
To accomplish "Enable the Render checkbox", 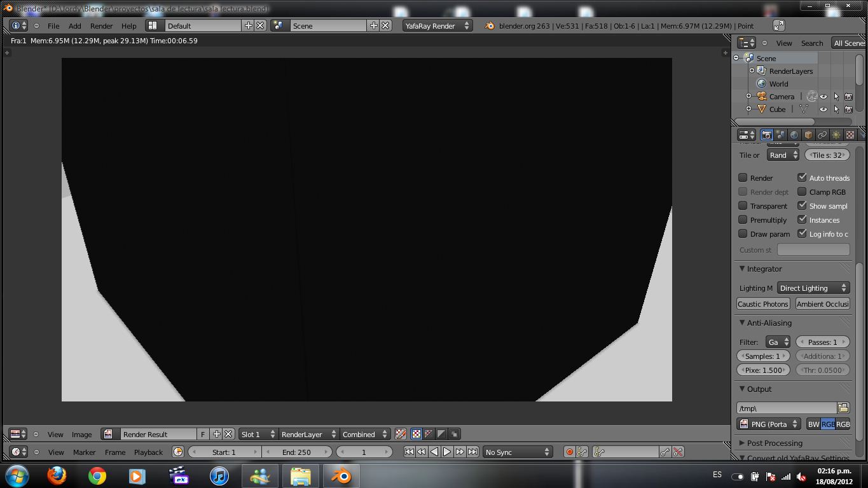I will point(743,178).
